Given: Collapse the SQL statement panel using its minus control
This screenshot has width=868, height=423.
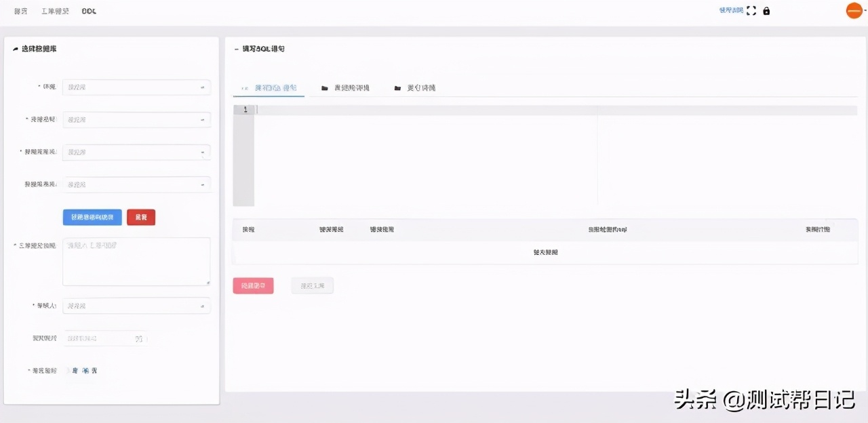Looking at the screenshot, I should [235, 48].
